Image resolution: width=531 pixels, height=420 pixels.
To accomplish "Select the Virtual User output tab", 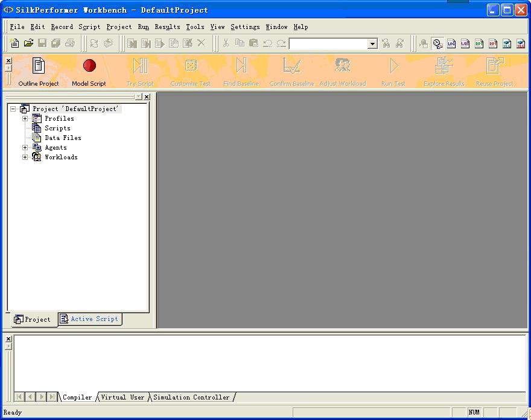I will tap(122, 397).
